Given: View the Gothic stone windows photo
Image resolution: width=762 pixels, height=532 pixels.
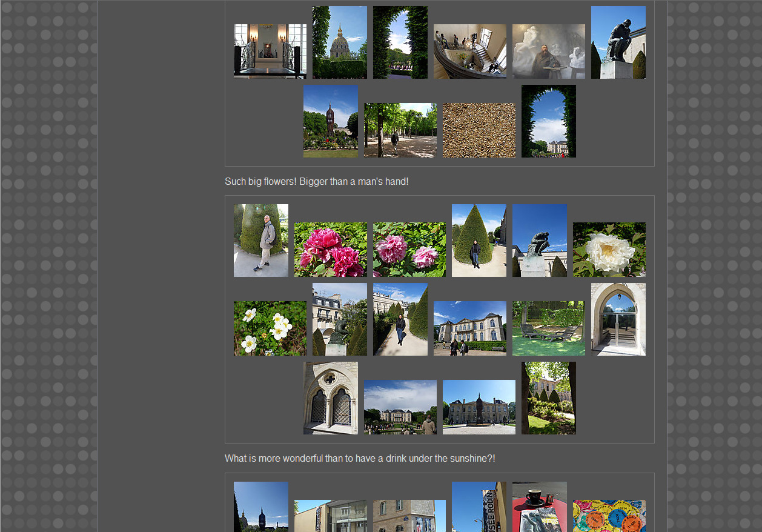Looking at the screenshot, I should pyautogui.click(x=330, y=398).
